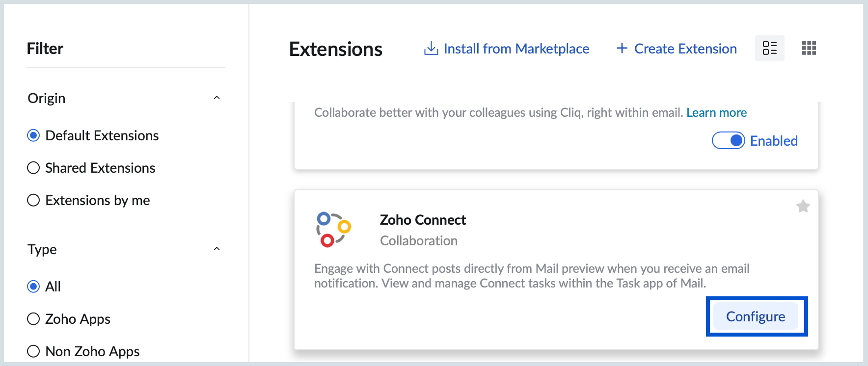Screen dimensions: 868x366
Task: Choose the Extensions by me filter
Action: (x=33, y=200)
